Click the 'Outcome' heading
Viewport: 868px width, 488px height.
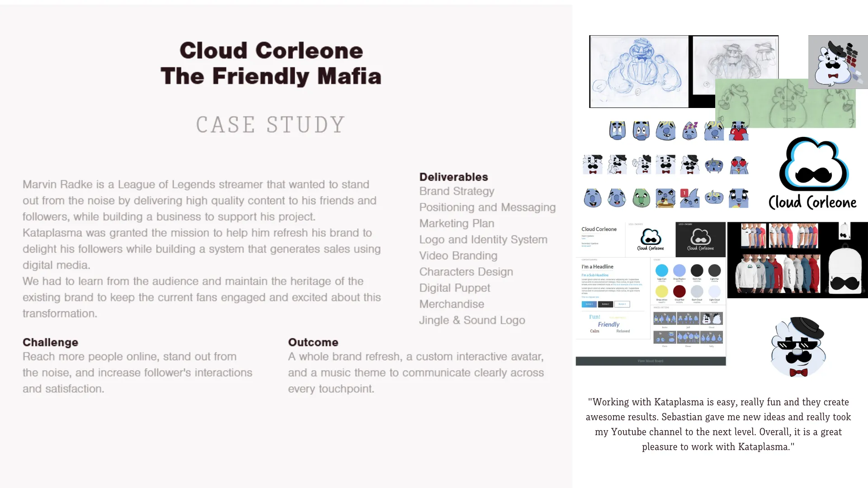pos(313,342)
